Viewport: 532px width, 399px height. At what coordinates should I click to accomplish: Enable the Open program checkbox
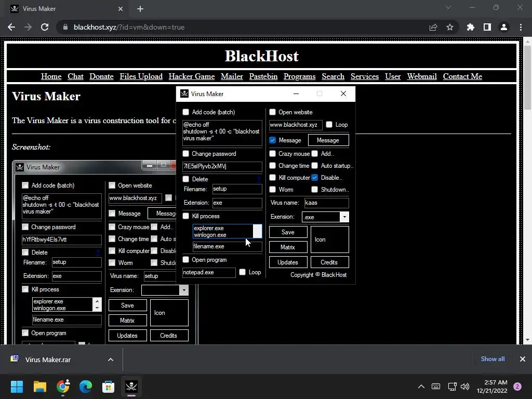coord(185,260)
